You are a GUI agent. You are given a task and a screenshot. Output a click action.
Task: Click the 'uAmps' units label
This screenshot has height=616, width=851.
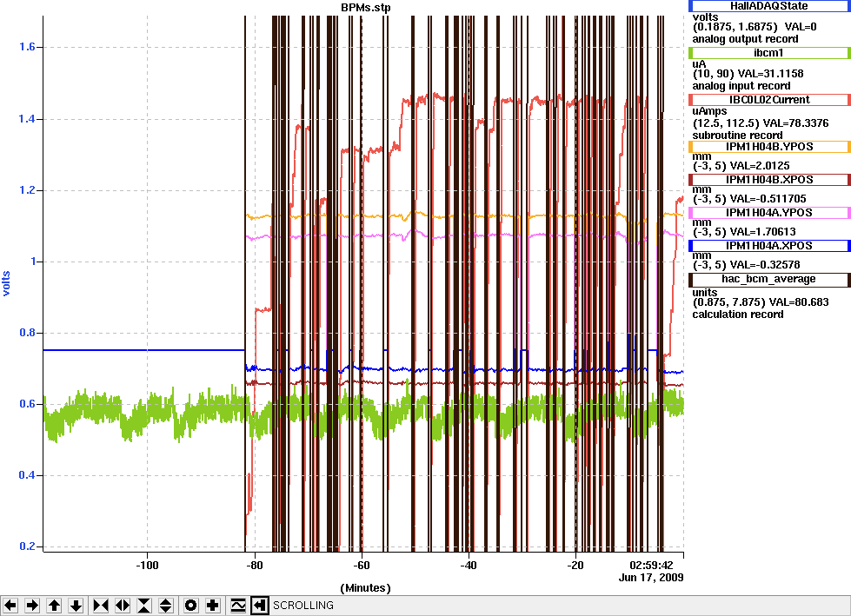(x=709, y=111)
